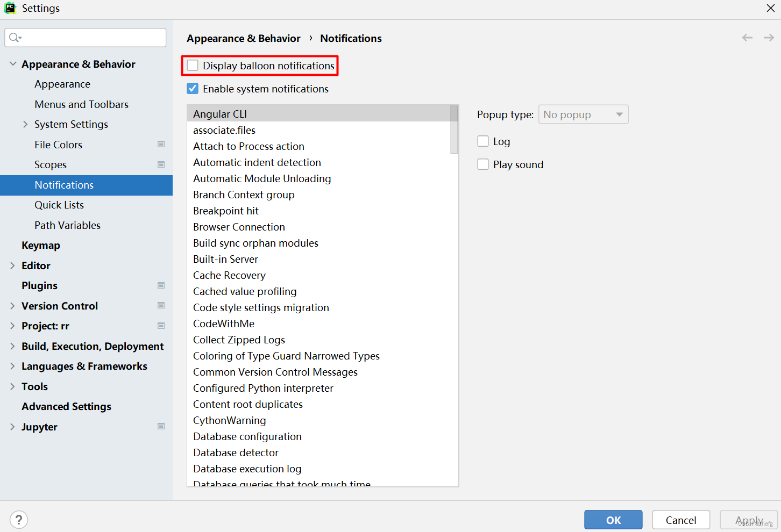The image size is (781, 532).
Task: Click Appearance & Behavior breadcrumb
Action: pyautogui.click(x=244, y=38)
